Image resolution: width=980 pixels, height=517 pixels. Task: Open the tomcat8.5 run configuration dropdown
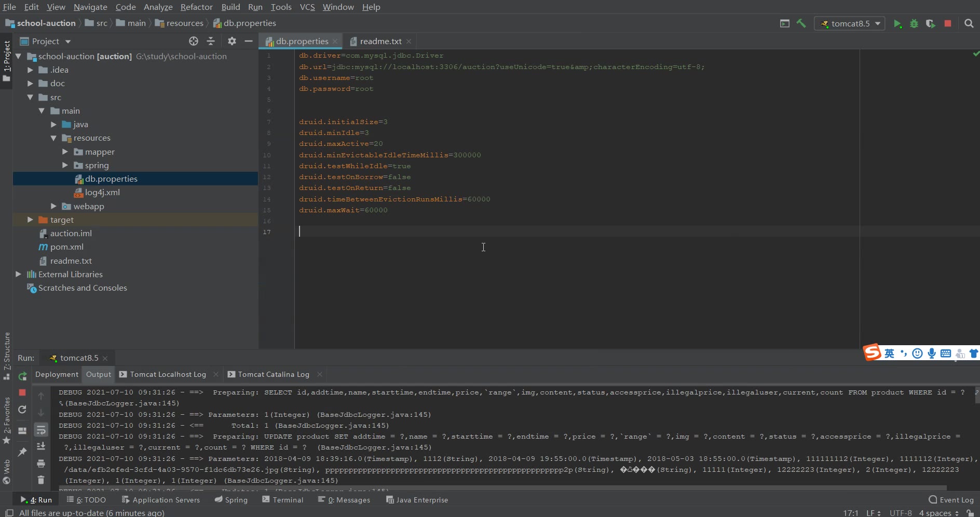[x=850, y=23]
